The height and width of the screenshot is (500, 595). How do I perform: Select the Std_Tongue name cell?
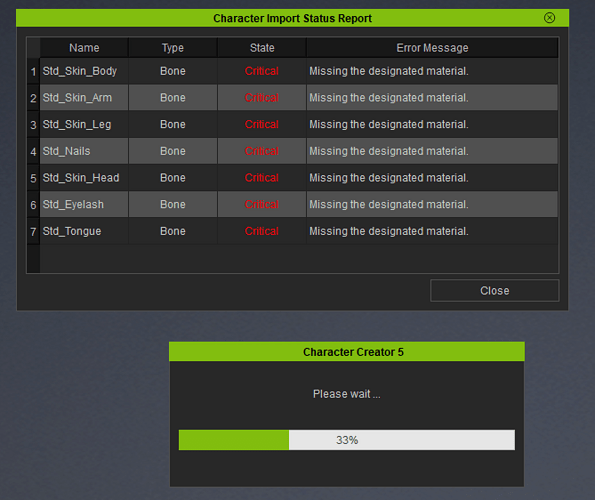(x=84, y=231)
